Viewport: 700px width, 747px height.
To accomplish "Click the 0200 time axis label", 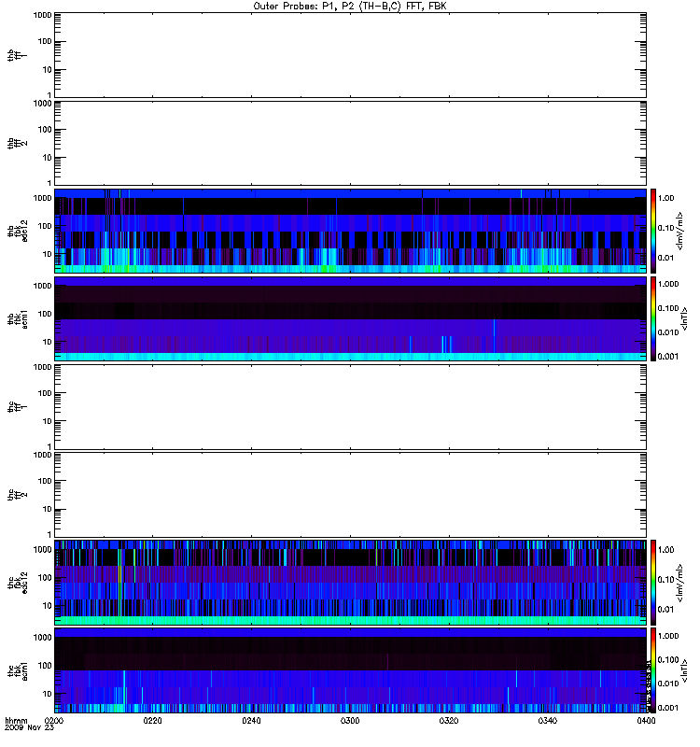I will (54, 721).
